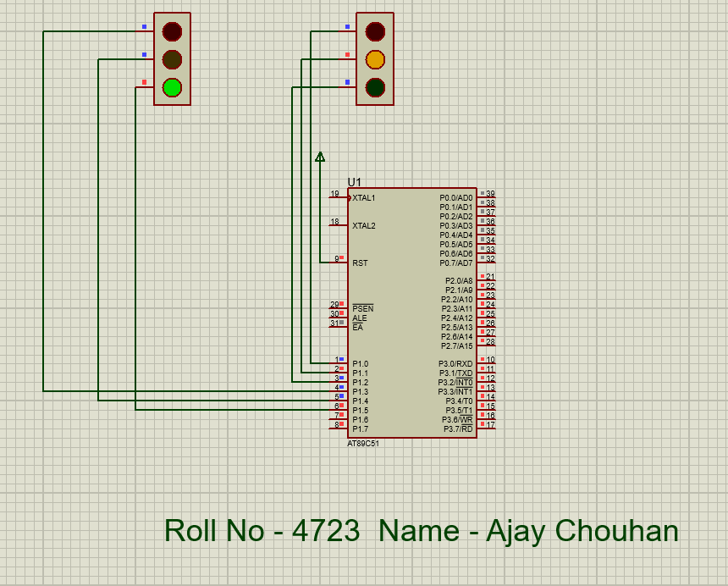
Task: Click the red lamp on left traffic light
Action: tap(172, 31)
